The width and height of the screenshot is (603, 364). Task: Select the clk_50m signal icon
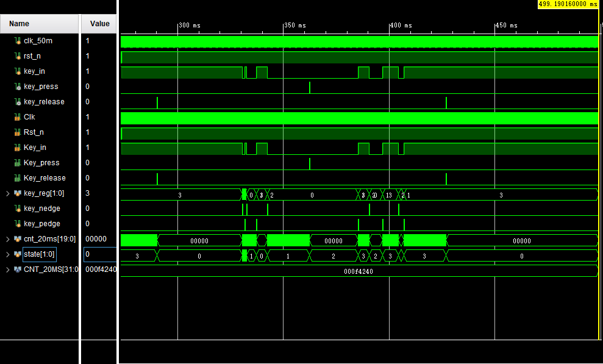(x=17, y=40)
